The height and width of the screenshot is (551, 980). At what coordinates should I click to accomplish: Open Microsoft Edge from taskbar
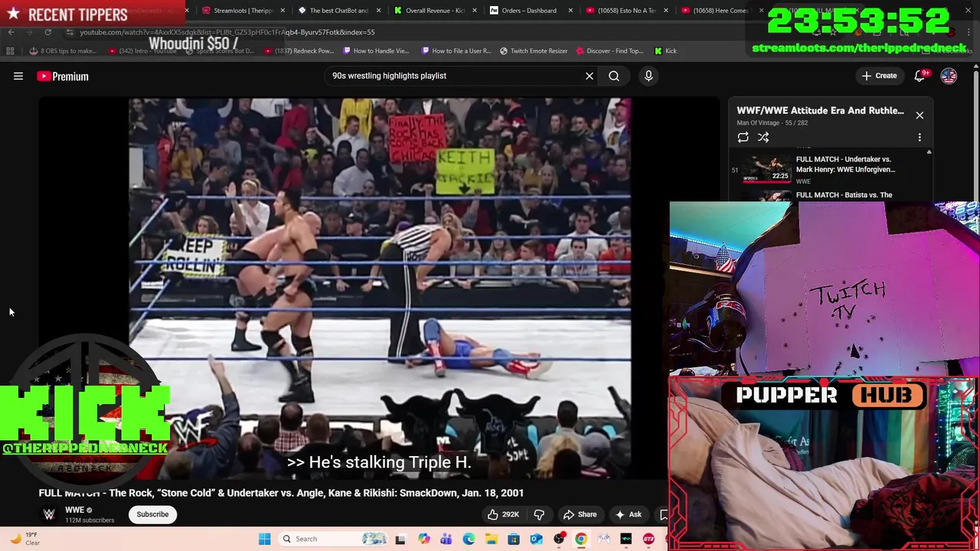(469, 539)
